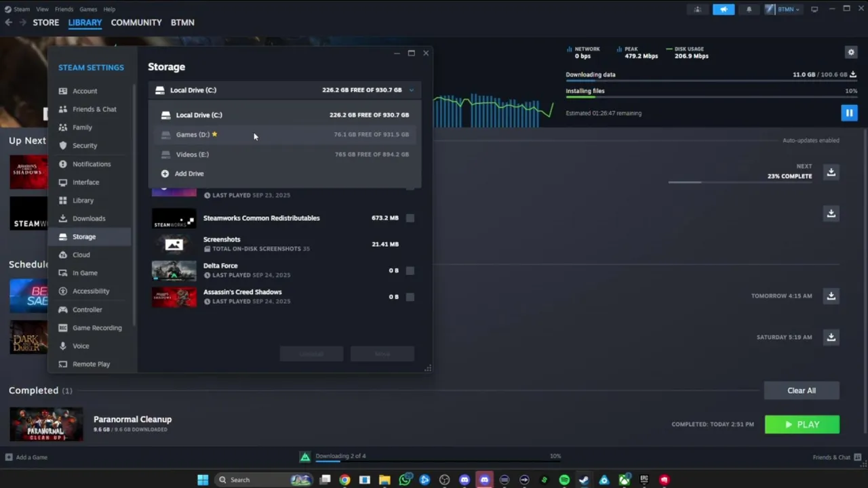
Task: Open downloads settings gear icon
Action: point(851,52)
